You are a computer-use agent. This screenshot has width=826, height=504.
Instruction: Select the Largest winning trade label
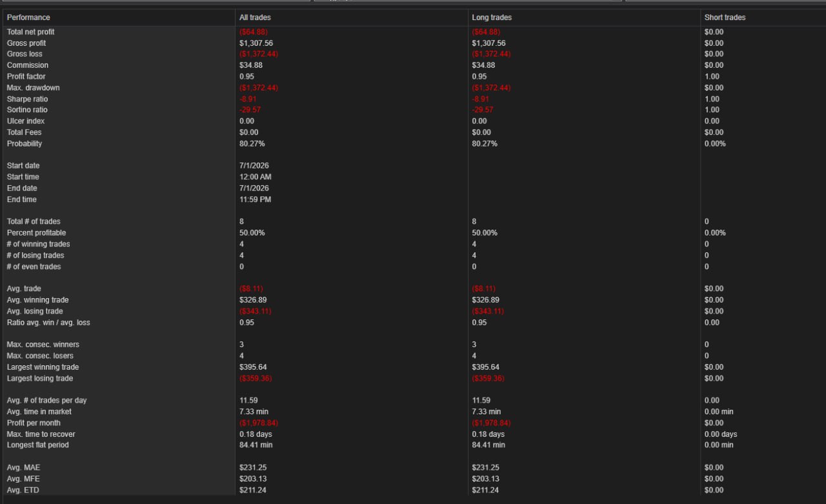(43, 367)
